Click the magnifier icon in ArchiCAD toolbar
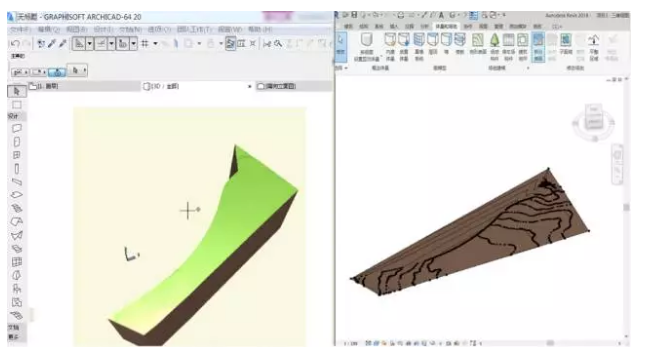Viewport: 646px width, 362px height. [x=279, y=43]
